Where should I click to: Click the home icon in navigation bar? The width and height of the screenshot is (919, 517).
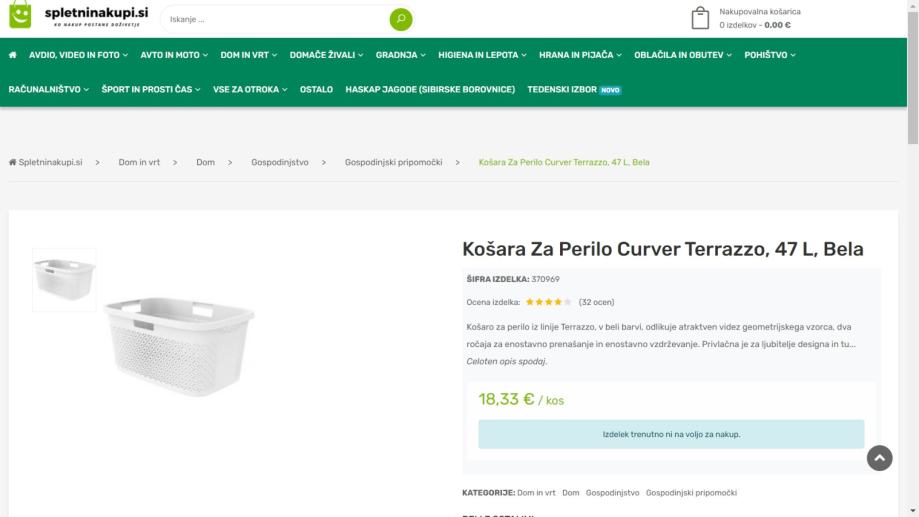(13, 55)
